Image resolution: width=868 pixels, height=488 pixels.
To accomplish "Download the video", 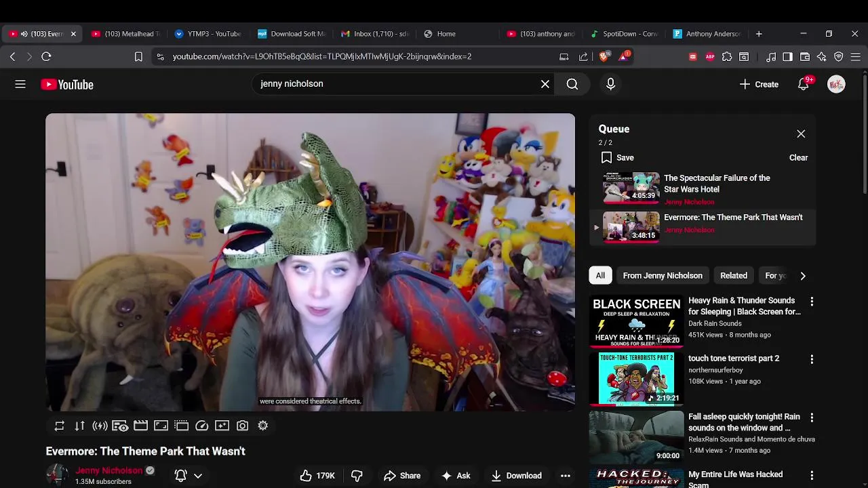I will (x=516, y=476).
